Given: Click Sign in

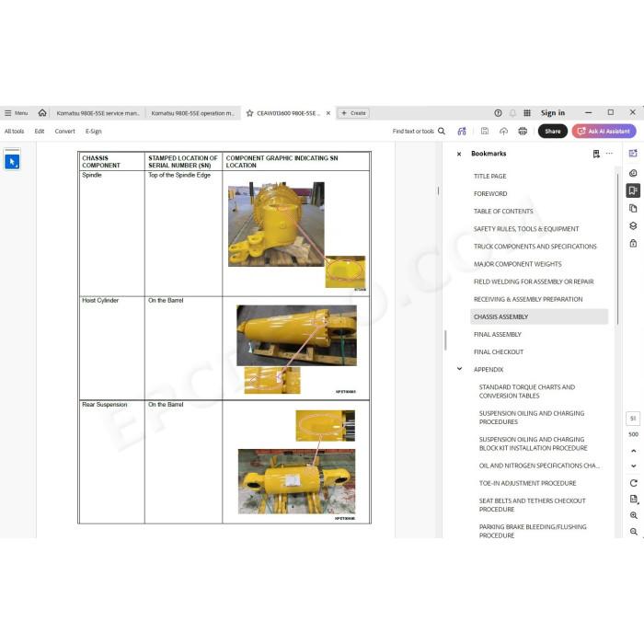Looking at the screenshot, I should [552, 113].
